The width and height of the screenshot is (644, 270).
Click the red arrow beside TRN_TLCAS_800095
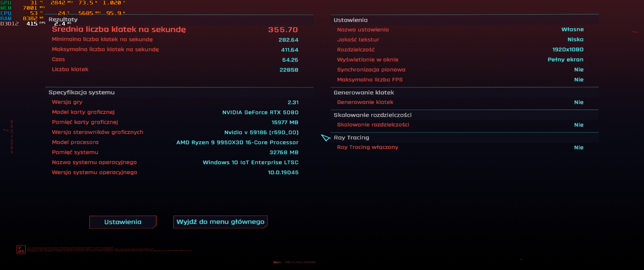(x=277, y=262)
